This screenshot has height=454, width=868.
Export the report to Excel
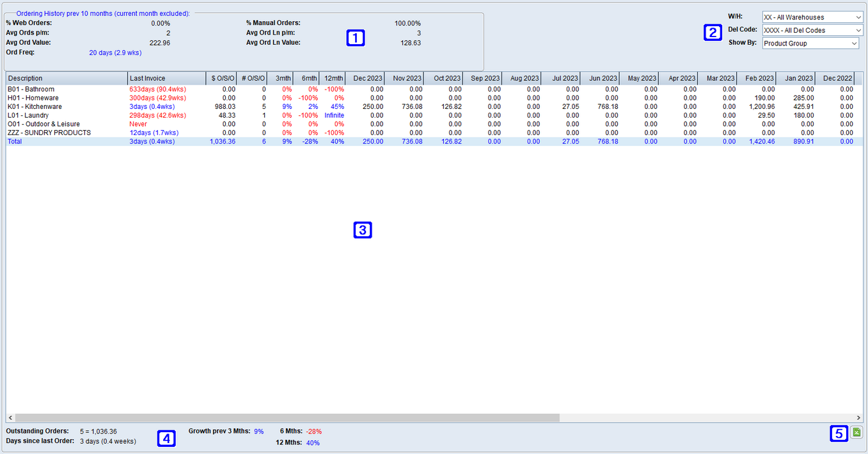point(856,432)
